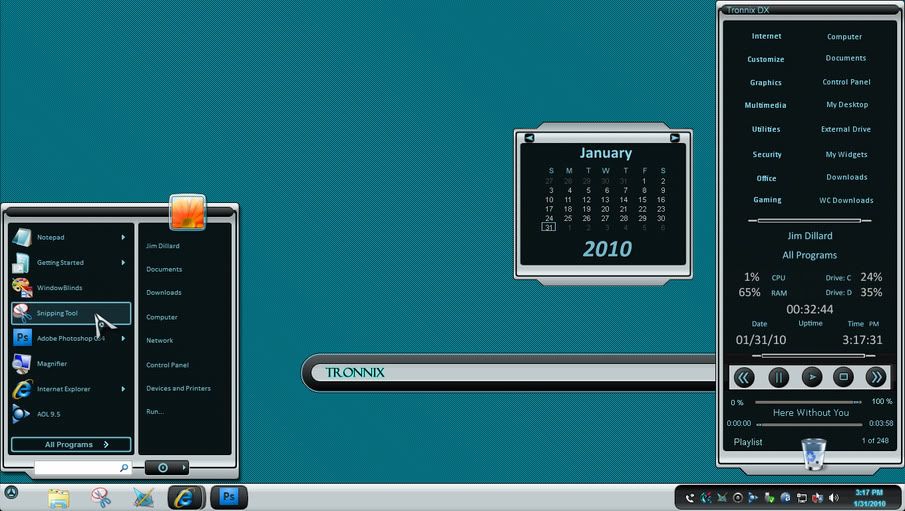Open Computer in start menu right pane

[x=162, y=318]
